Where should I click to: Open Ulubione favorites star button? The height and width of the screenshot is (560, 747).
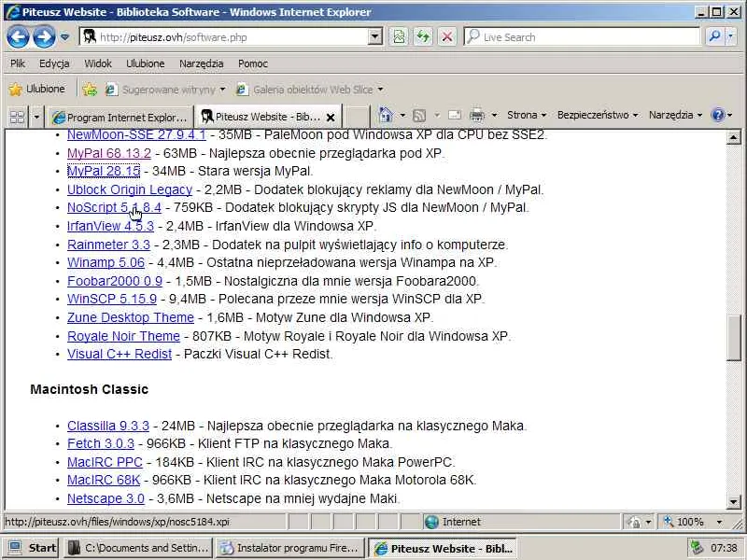pyautogui.click(x=36, y=89)
